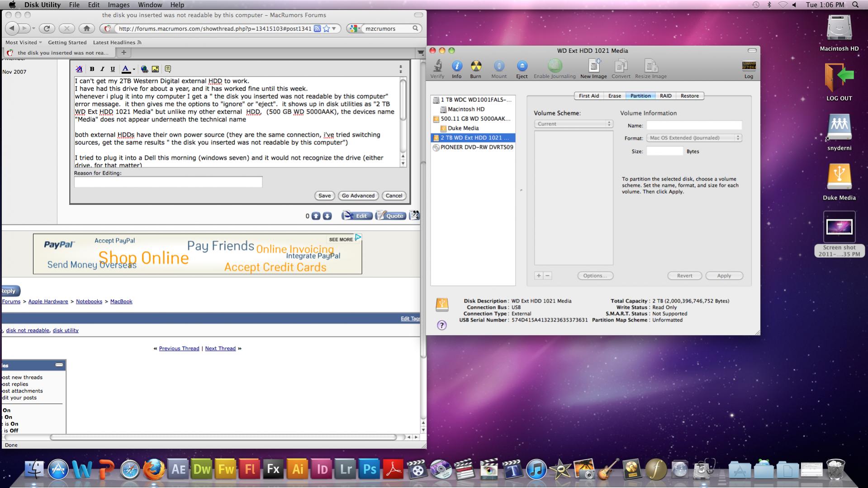Open a new Firefox tab with plus button

click(x=123, y=52)
